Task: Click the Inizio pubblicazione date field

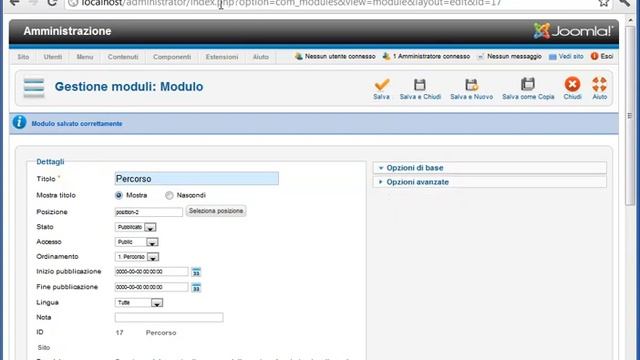Action: pyautogui.click(x=151, y=271)
